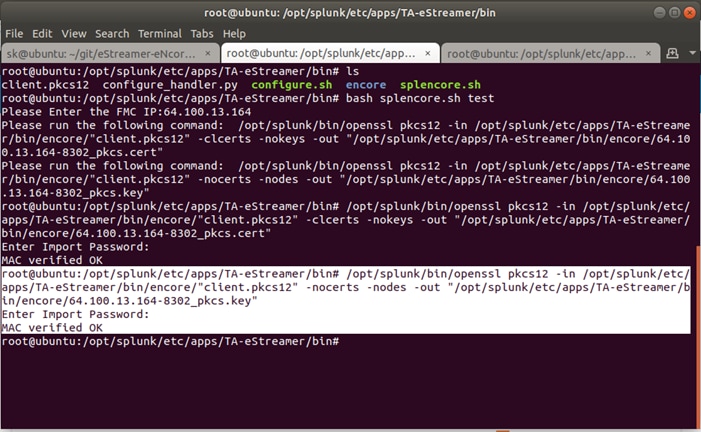701x432 pixels.
Task: Close the sk@ubuntu eStreamer-eNcore tab
Action: 208,53
